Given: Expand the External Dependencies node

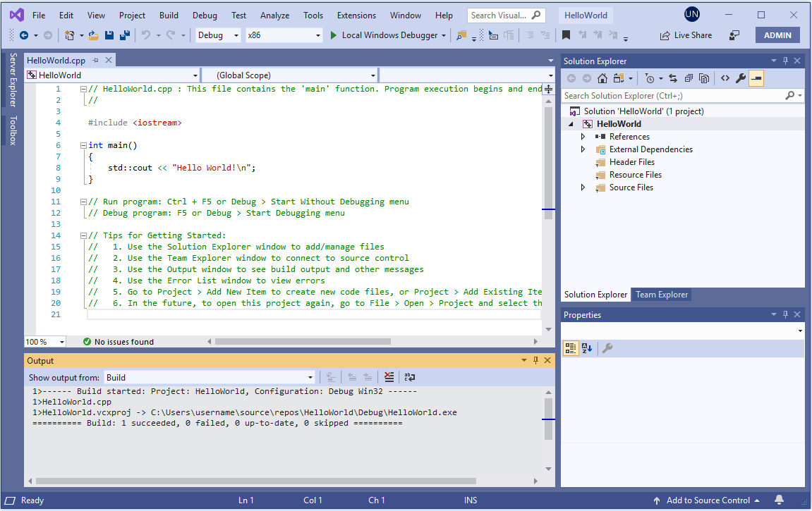Looking at the screenshot, I should [x=583, y=149].
